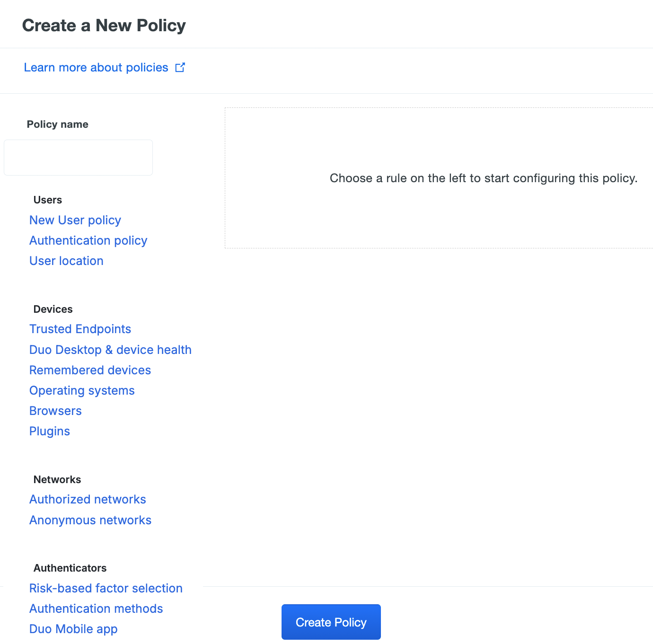This screenshot has height=644, width=653.
Task: Select the Remembered devices rule
Action: pyautogui.click(x=90, y=370)
